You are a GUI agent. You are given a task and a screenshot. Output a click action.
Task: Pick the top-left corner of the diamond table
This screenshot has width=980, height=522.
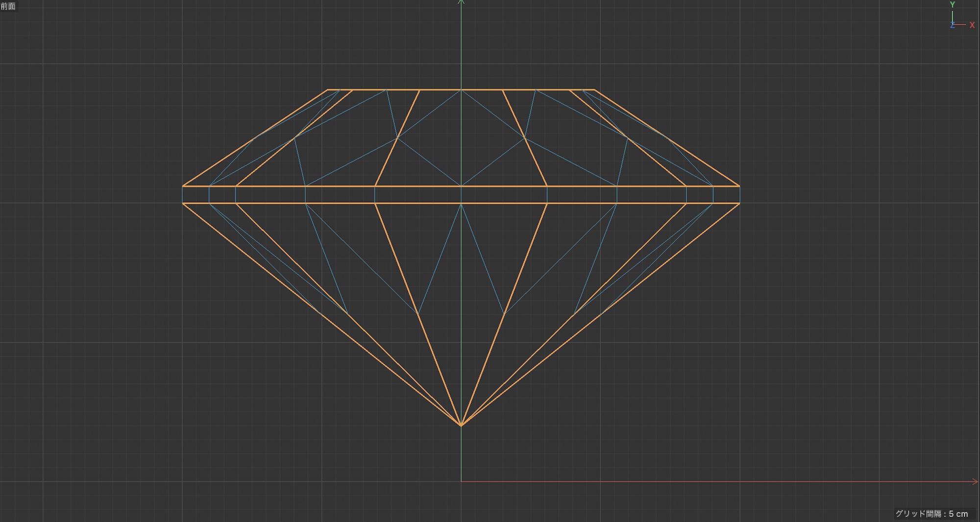coord(327,90)
